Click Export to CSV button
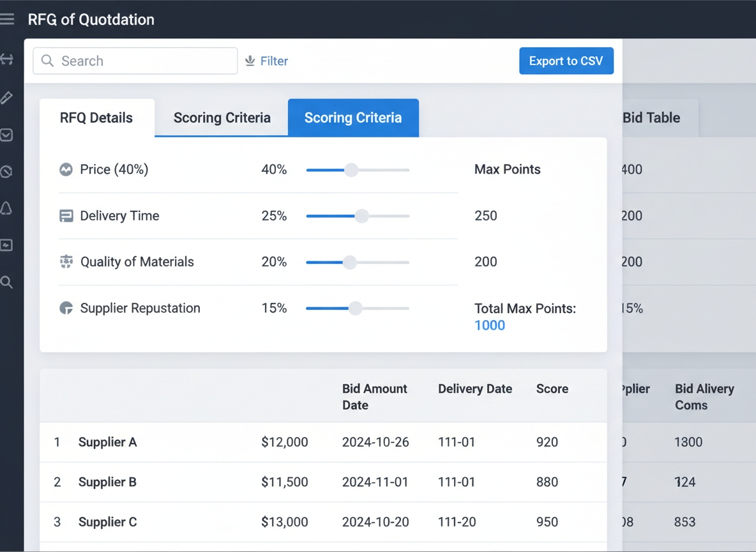The width and height of the screenshot is (756, 552). pos(566,61)
